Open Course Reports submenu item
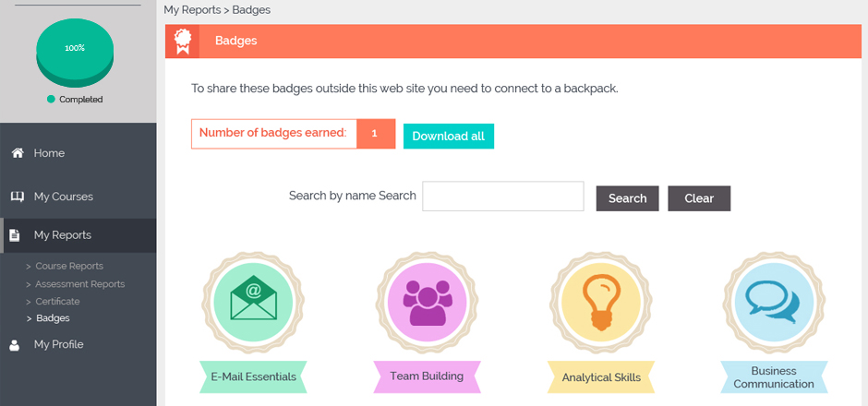Screen dimensions: 868x406 click(x=69, y=266)
